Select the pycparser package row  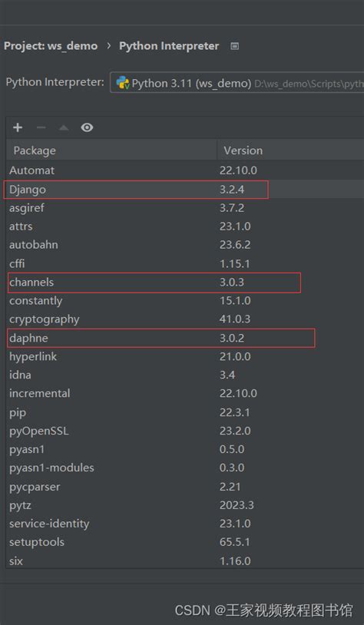click(185, 487)
